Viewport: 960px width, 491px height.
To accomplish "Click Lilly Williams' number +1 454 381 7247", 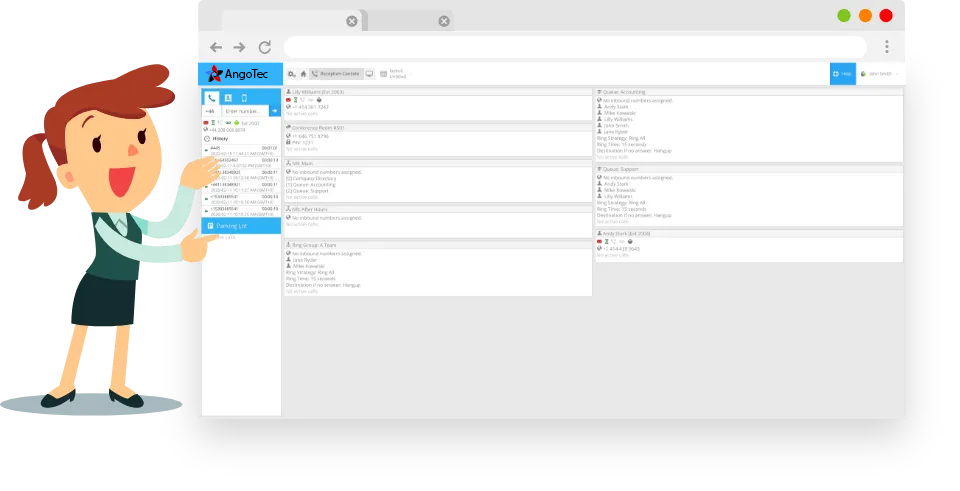I will pos(310,107).
